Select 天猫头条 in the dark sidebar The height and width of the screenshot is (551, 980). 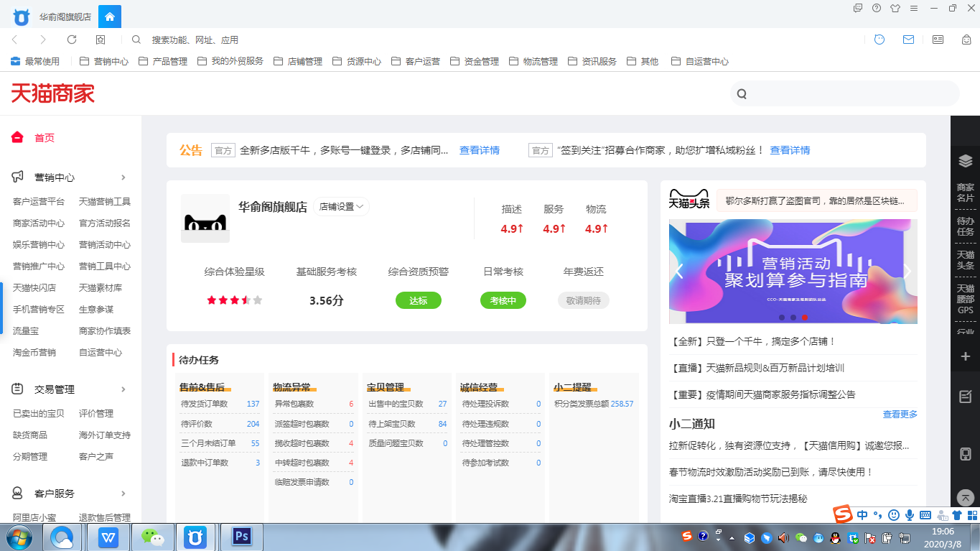[966, 260]
